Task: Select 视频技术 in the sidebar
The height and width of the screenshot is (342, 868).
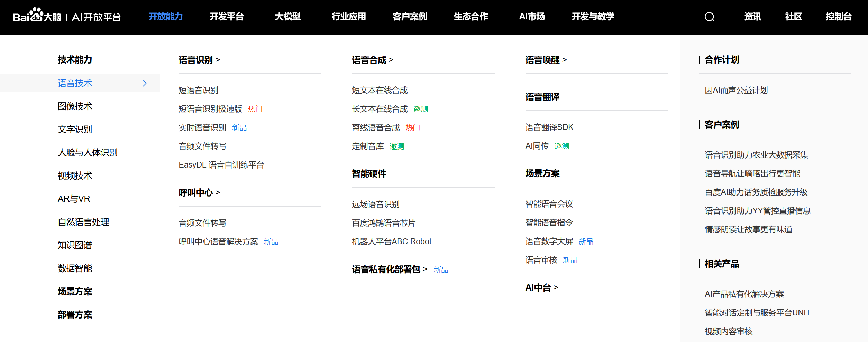Action: coord(75,176)
